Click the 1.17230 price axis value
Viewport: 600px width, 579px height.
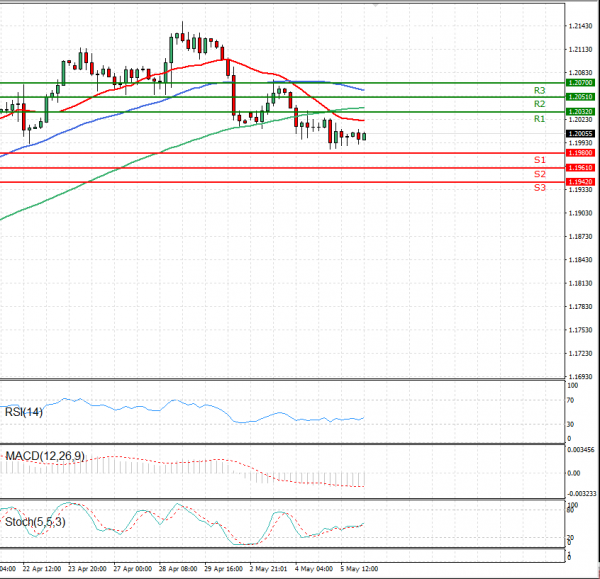(x=580, y=354)
